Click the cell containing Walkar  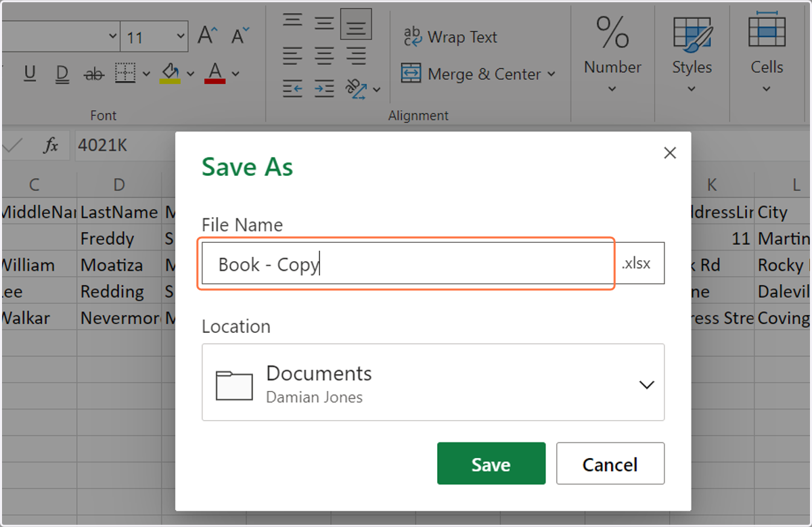(39, 318)
